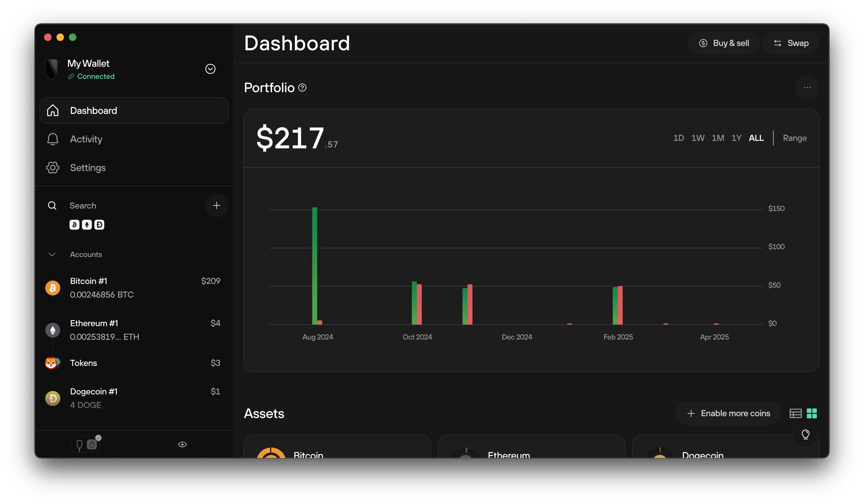This screenshot has height=504, width=864.
Task: Go to the Dashboard menu item
Action: point(134,110)
